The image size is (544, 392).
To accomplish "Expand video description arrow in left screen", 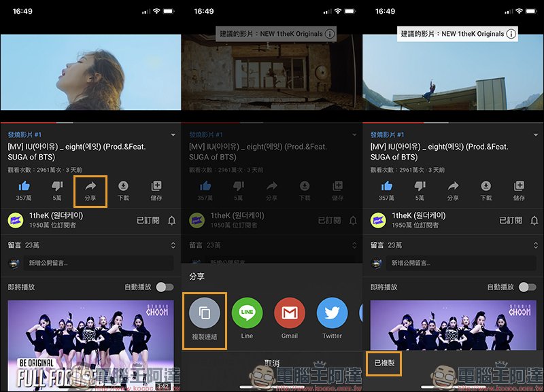I will click(173, 135).
